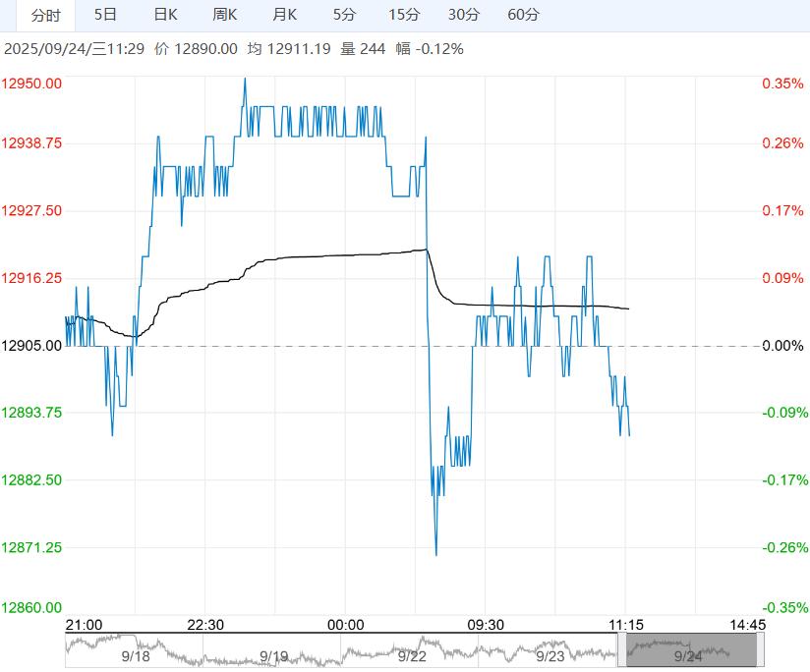Click the timestamp 2025/09/24/三11:29
This screenshot has width=810, height=672.
[74, 49]
